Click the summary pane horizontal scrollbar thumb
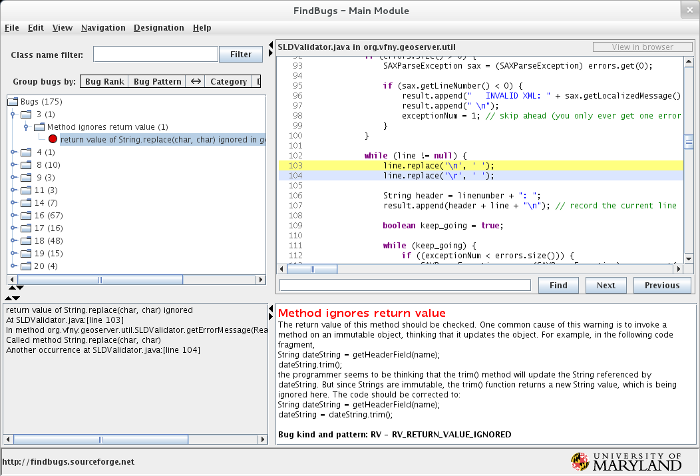 coord(101,440)
